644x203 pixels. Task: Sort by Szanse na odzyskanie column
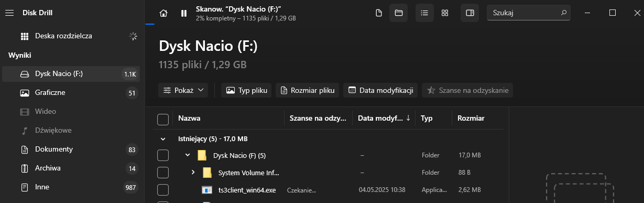(x=318, y=119)
